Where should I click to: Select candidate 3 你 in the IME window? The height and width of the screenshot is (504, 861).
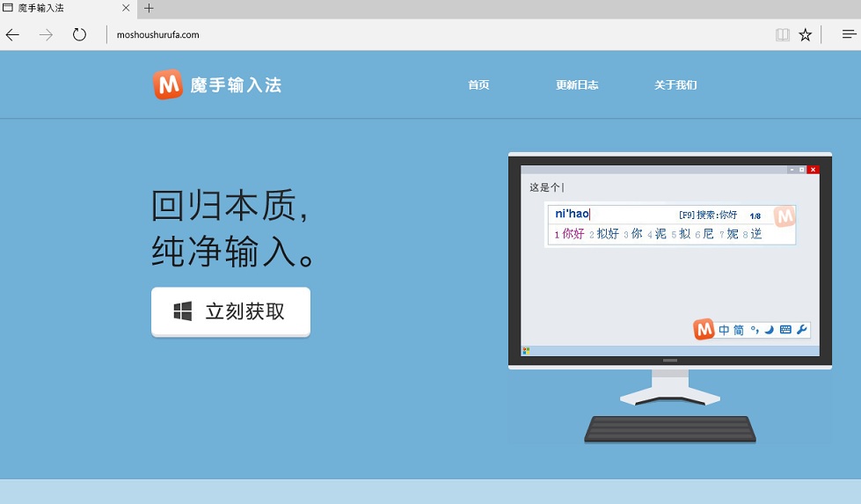coord(633,234)
